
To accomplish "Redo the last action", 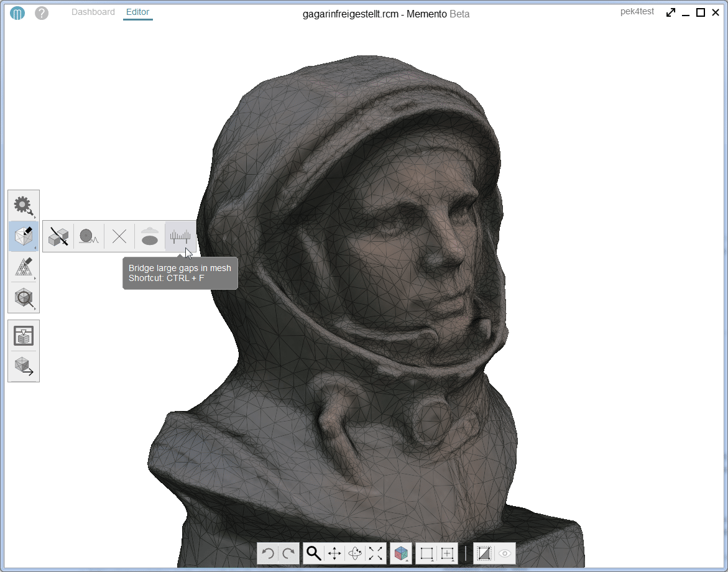I will click(x=289, y=553).
